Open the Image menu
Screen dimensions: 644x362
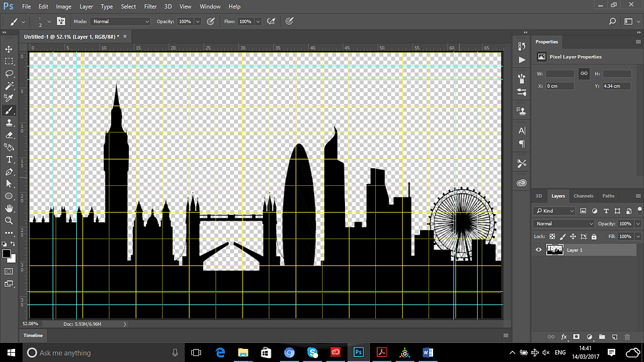[63, 7]
